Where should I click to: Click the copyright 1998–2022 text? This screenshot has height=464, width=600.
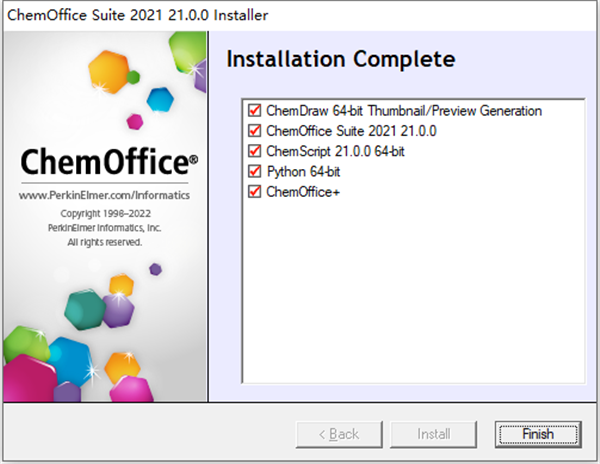coord(104,214)
